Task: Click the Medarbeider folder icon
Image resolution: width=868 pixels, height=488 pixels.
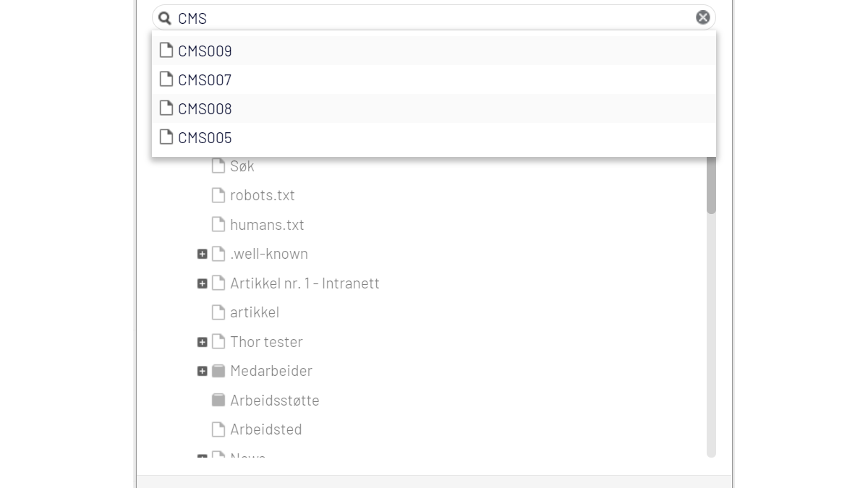Action: (218, 371)
